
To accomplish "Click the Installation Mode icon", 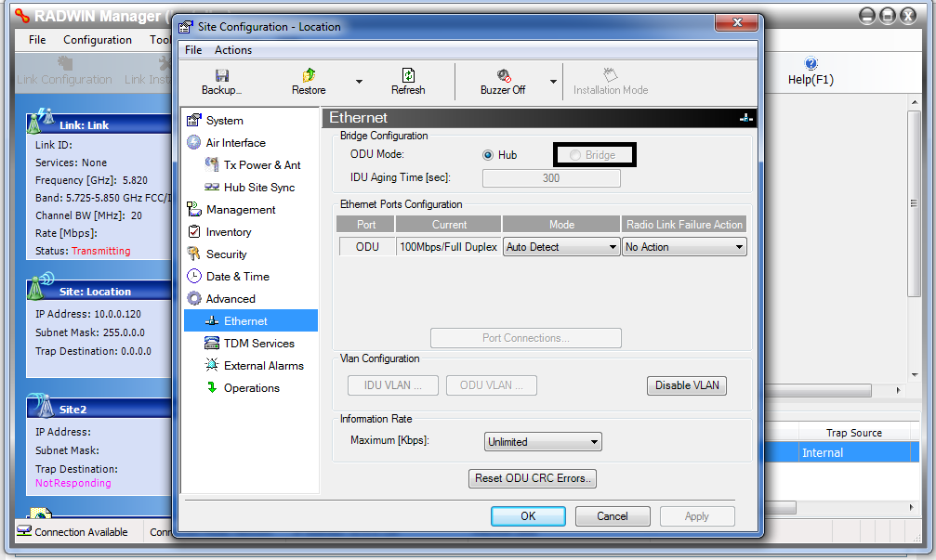I will 610,74.
